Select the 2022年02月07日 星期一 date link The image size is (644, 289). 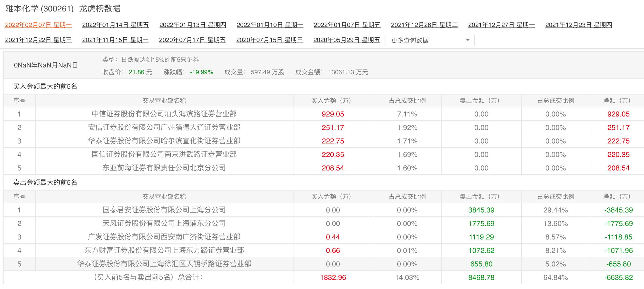(x=38, y=25)
